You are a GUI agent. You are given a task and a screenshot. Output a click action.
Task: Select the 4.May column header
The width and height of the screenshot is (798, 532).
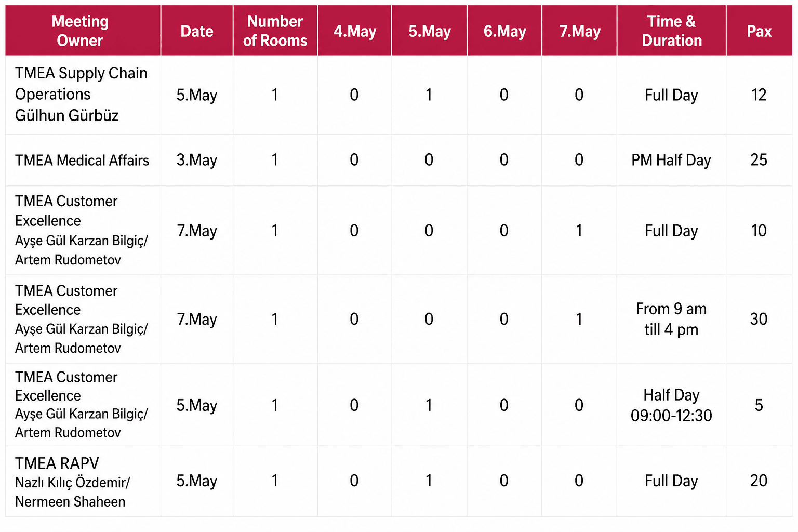[x=354, y=31]
